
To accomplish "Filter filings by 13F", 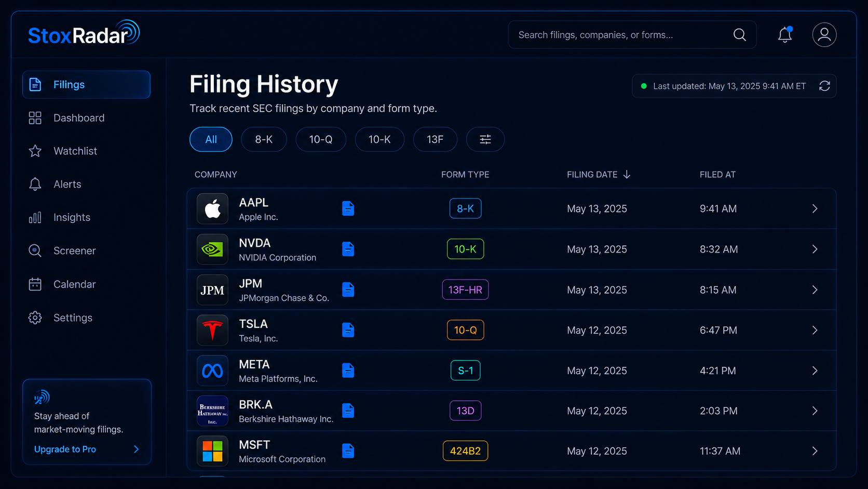I will pyautogui.click(x=435, y=139).
